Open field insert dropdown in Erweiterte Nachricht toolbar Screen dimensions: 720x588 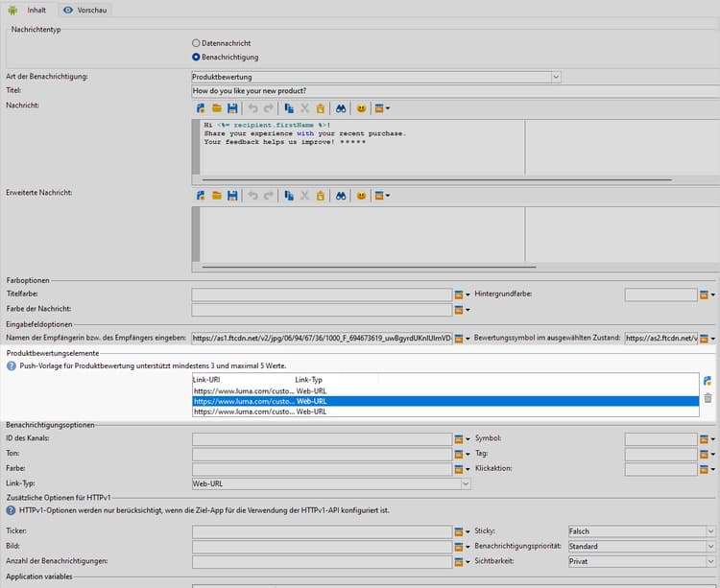click(382, 196)
